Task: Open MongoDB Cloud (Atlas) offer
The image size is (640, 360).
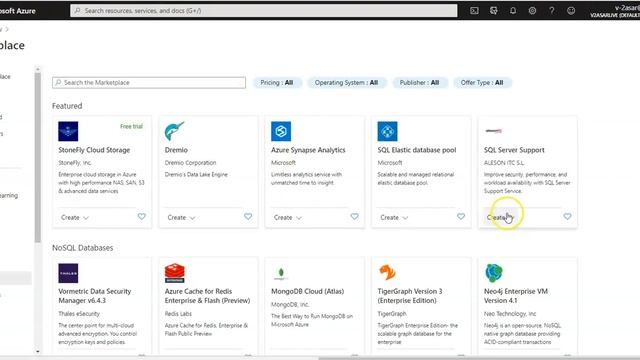Action: 307,291
